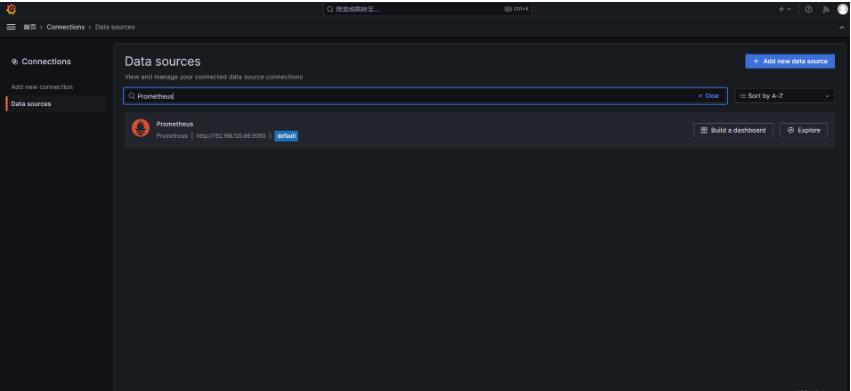The image size is (851, 391).
Task: Click the Data sources page heading
Action: tap(162, 61)
